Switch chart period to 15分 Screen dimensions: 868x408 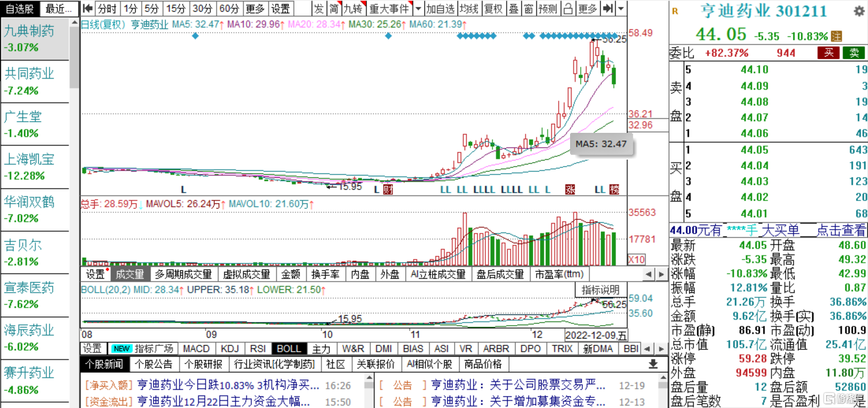[x=176, y=8]
